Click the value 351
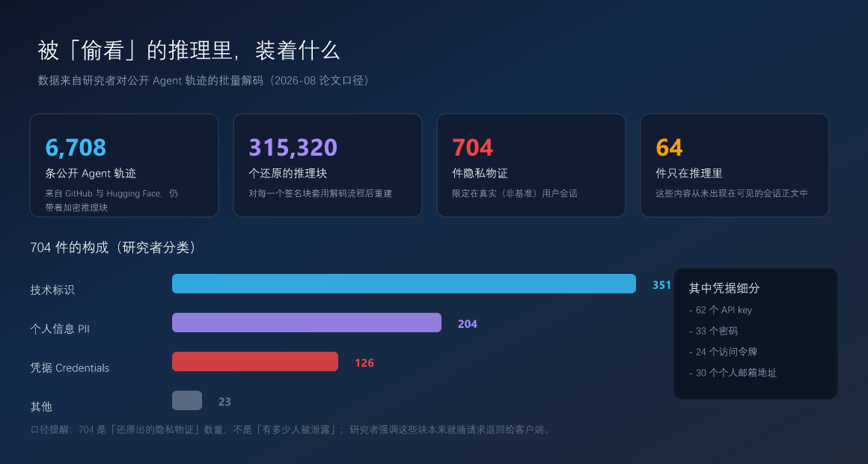This screenshot has height=464, width=868. pyautogui.click(x=661, y=285)
